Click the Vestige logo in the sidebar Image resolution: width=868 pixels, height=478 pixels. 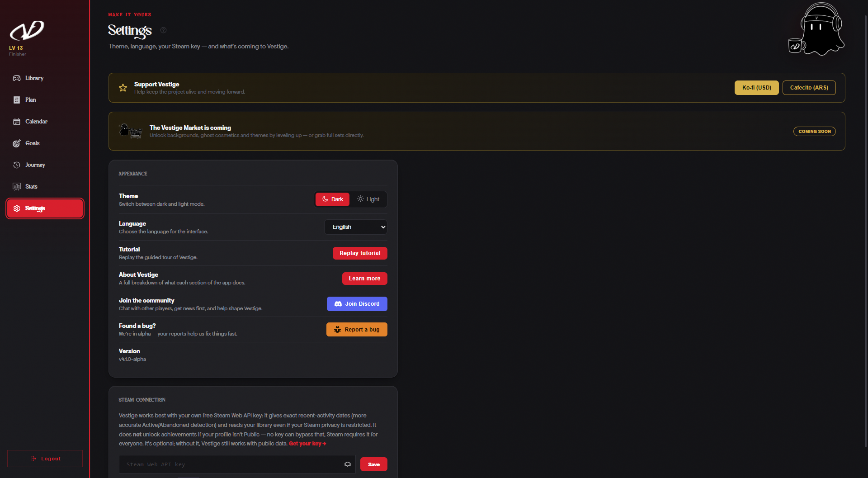coord(27,31)
